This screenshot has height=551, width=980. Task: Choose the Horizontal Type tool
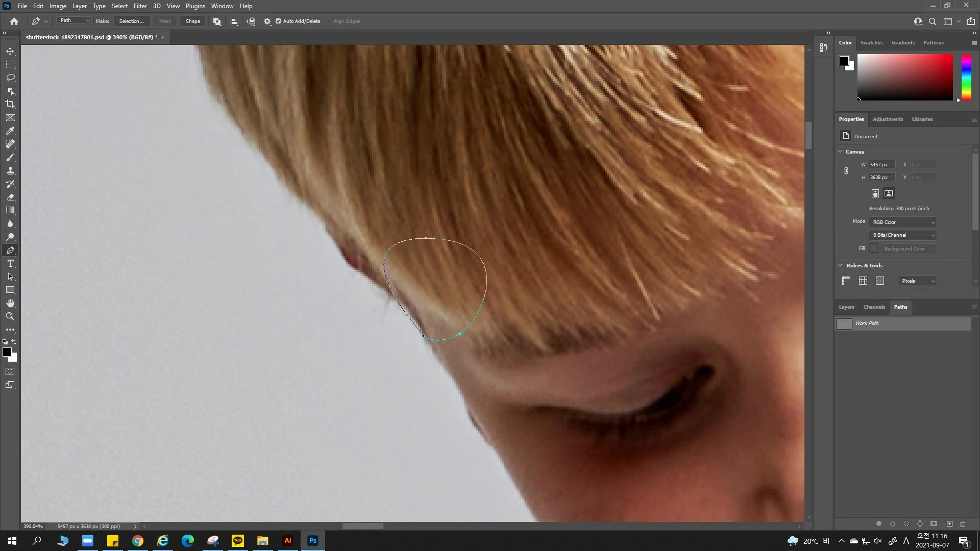point(10,263)
